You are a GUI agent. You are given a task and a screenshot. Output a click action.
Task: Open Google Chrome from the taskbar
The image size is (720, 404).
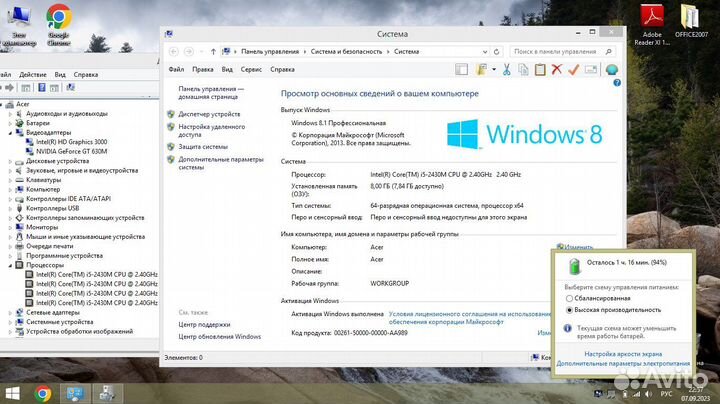[x=43, y=392]
